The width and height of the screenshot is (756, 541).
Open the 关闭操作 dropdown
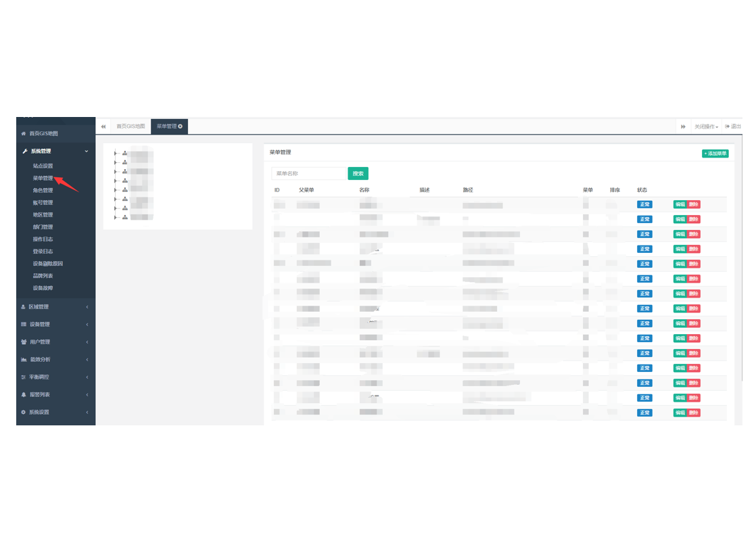click(705, 127)
